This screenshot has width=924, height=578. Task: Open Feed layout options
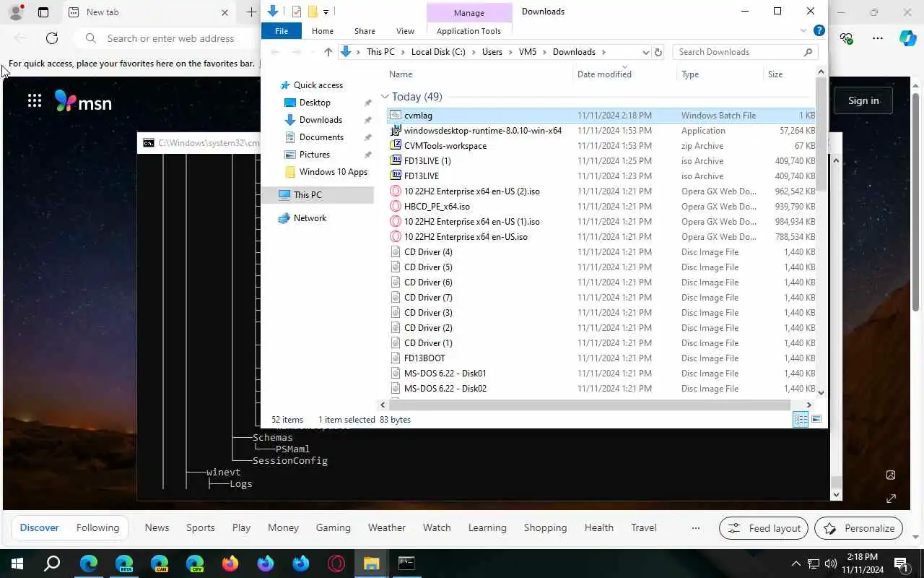[764, 528]
